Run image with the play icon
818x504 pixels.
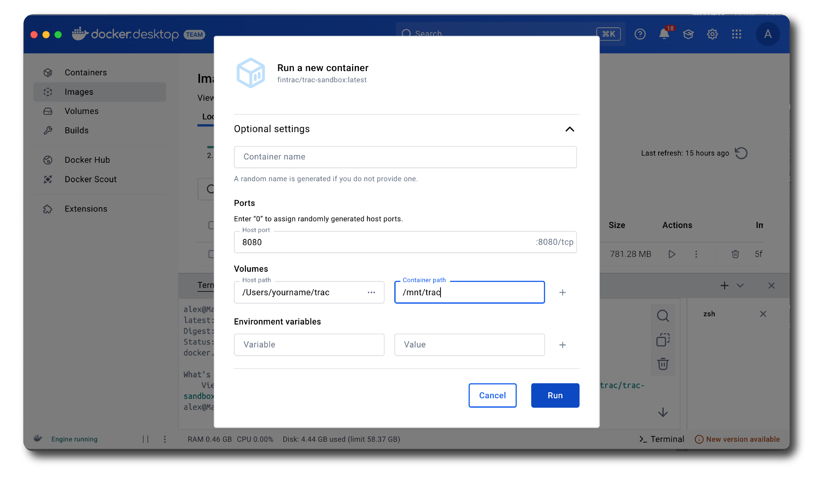(x=672, y=254)
